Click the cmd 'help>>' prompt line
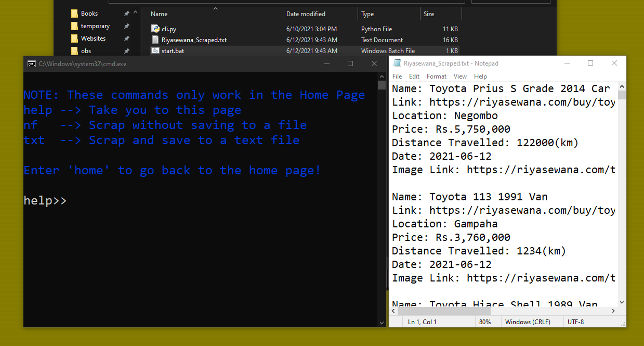Image resolution: width=644 pixels, height=346 pixels. 45,200
